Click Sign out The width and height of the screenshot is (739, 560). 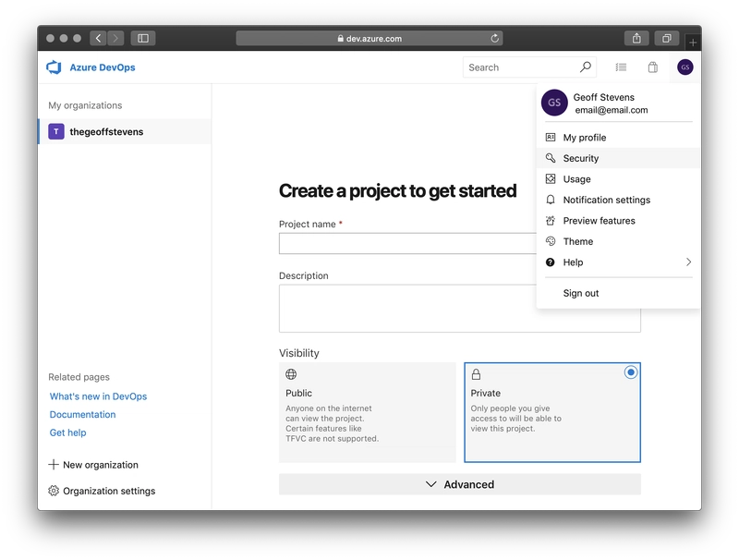coord(581,293)
